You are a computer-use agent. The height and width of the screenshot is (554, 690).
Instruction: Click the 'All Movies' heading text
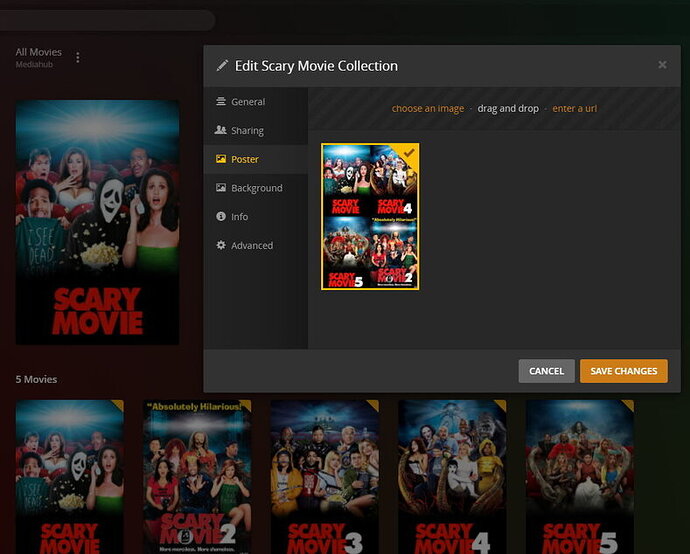(x=39, y=52)
